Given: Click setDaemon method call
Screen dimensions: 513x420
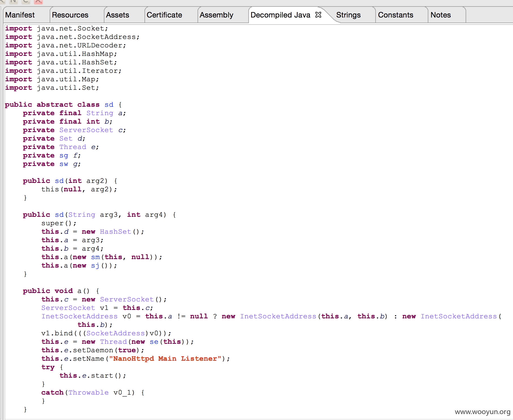Looking at the screenshot, I should pos(93,350).
